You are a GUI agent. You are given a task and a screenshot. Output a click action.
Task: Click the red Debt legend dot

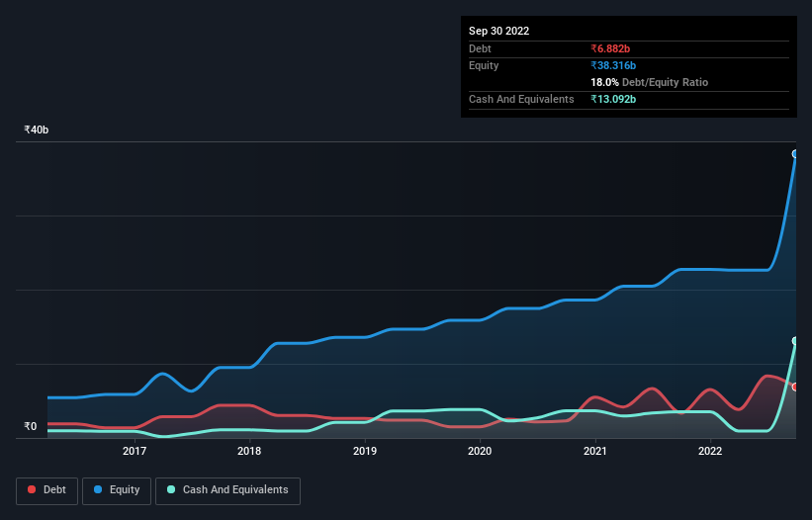coord(32,489)
